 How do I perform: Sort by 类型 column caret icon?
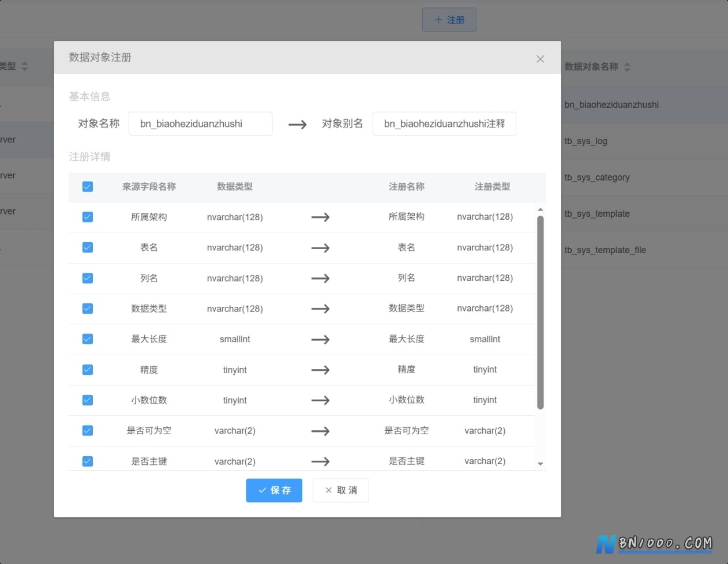tap(25, 66)
